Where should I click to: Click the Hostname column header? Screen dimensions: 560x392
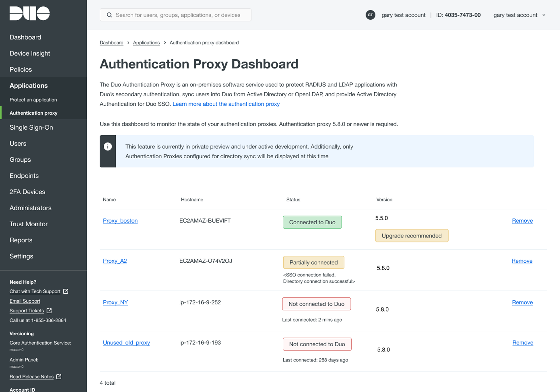(192, 200)
